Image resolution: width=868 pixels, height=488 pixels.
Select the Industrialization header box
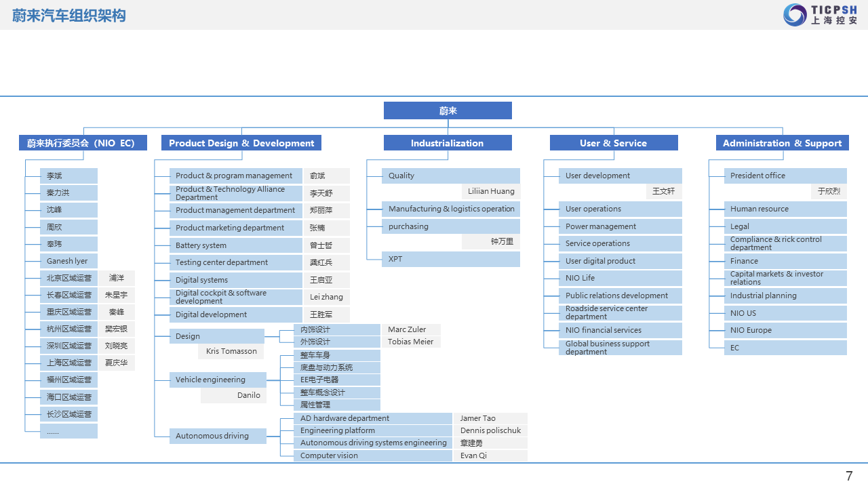click(x=448, y=143)
